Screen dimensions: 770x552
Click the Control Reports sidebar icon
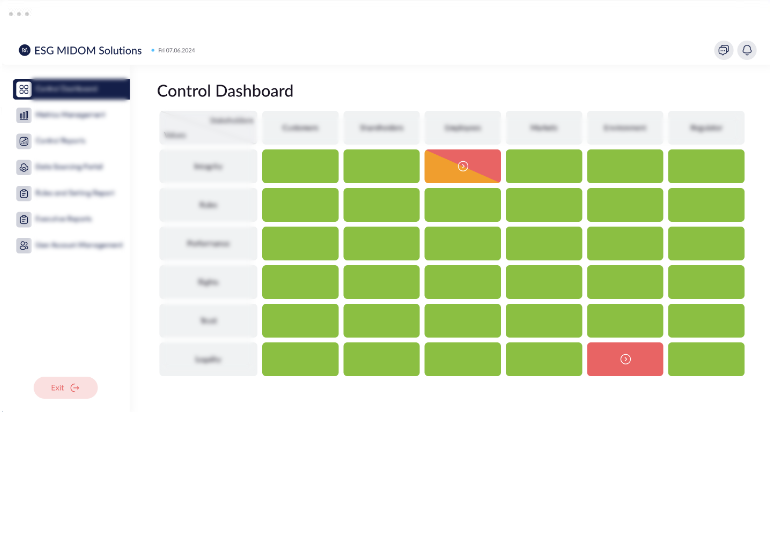point(24,141)
